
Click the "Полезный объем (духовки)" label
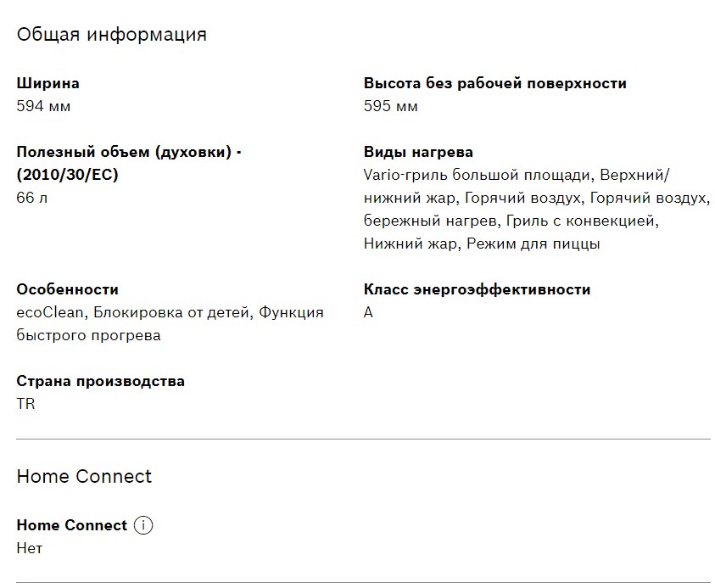click(129, 152)
